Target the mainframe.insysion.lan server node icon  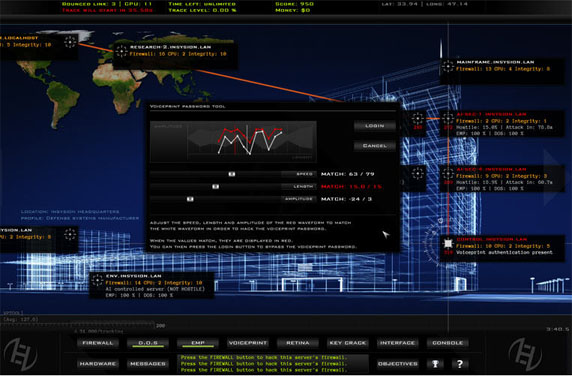point(448,66)
